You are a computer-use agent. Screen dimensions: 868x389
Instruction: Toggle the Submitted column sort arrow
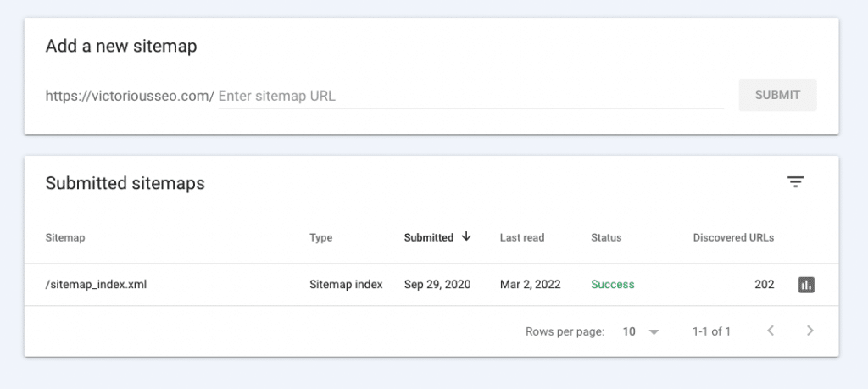466,236
